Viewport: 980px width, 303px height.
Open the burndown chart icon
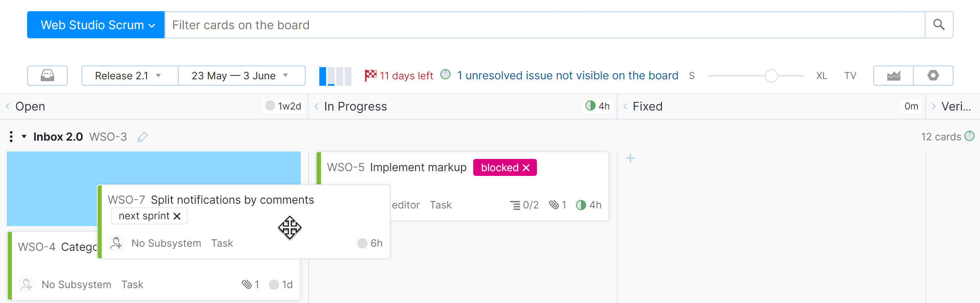893,75
